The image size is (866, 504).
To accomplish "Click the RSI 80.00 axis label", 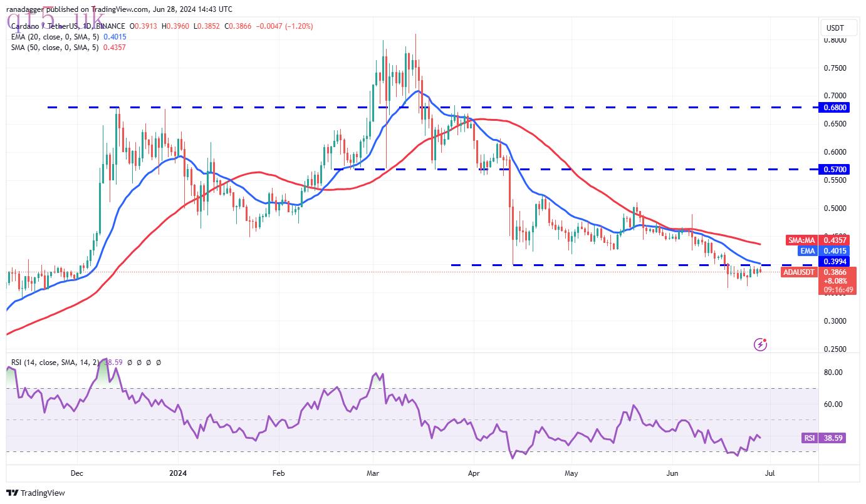I will 833,373.
